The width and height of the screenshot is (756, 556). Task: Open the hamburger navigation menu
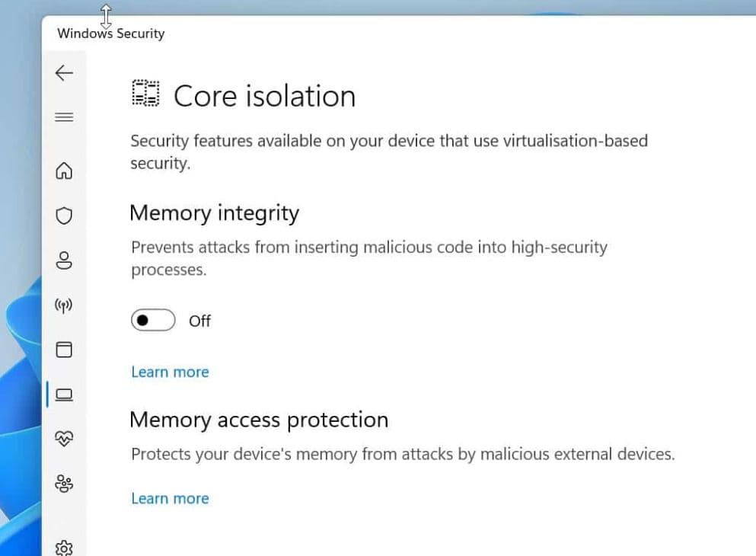pyautogui.click(x=64, y=117)
